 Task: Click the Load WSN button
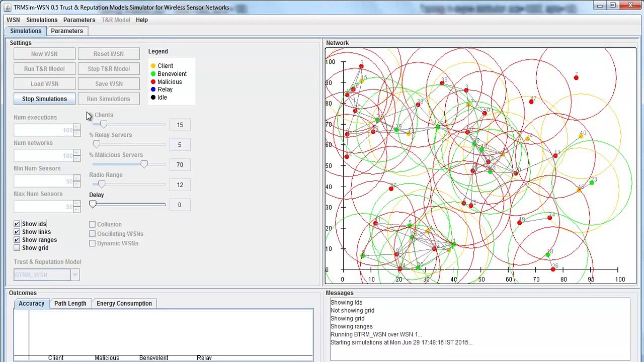click(44, 84)
